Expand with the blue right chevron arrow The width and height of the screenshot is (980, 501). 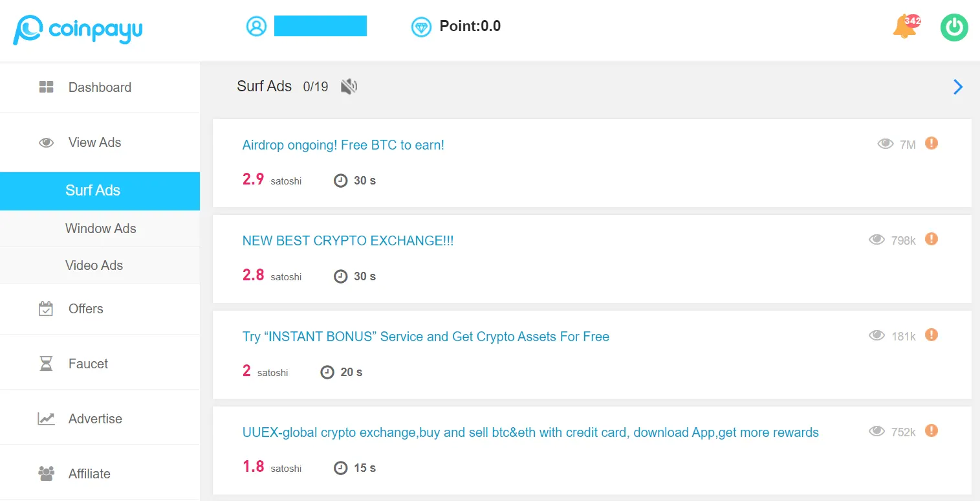[958, 87]
